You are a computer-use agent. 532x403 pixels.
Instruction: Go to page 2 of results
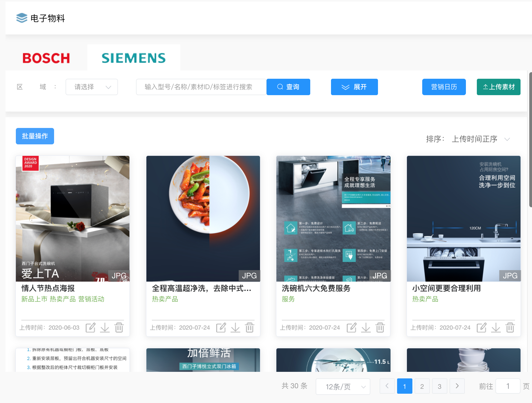[x=422, y=386]
